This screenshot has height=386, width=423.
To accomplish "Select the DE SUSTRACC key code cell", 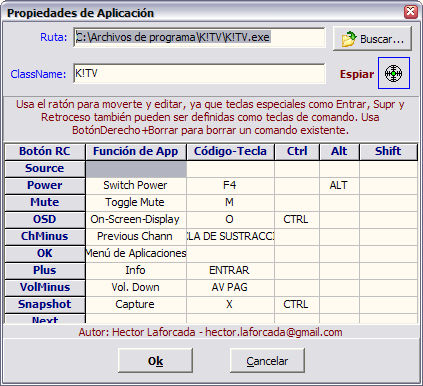I will (x=230, y=237).
